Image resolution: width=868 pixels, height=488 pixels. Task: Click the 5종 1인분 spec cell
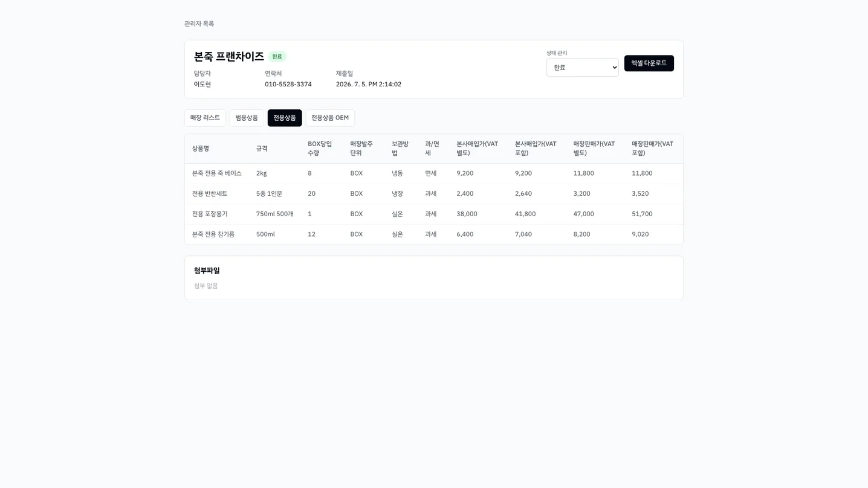click(269, 194)
